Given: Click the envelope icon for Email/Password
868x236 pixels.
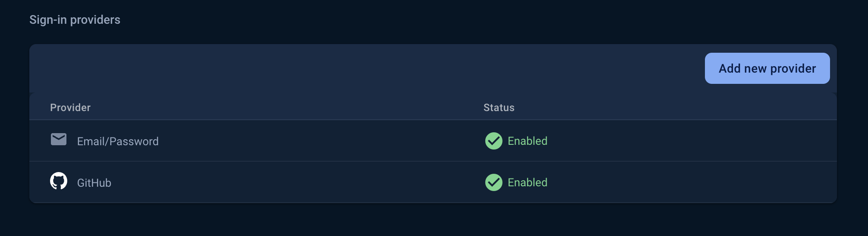Looking at the screenshot, I should pyautogui.click(x=59, y=139).
